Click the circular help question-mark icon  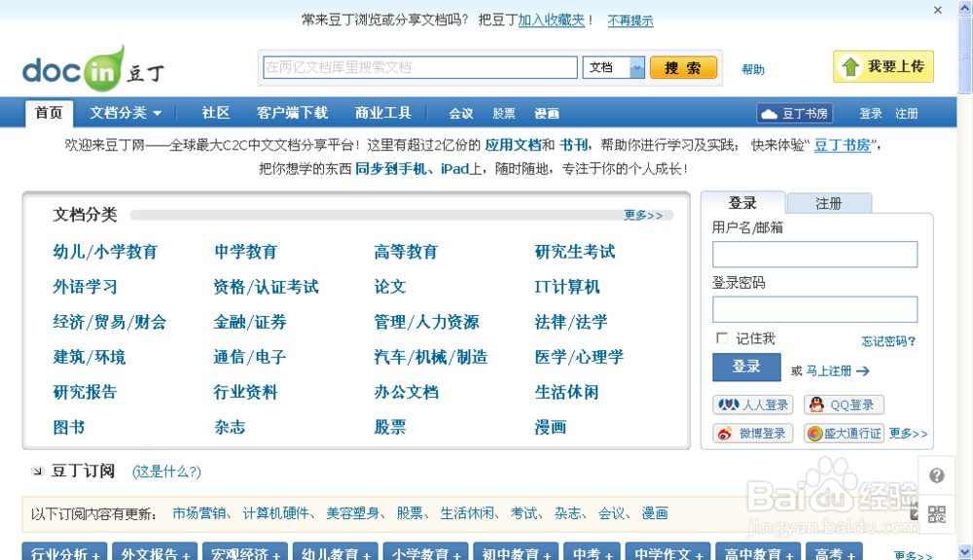click(x=936, y=475)
